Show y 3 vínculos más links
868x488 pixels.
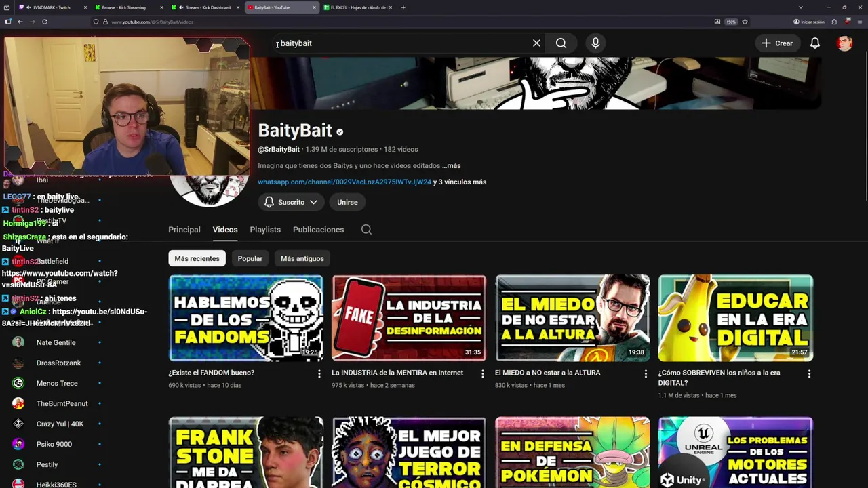pos(460,182)
